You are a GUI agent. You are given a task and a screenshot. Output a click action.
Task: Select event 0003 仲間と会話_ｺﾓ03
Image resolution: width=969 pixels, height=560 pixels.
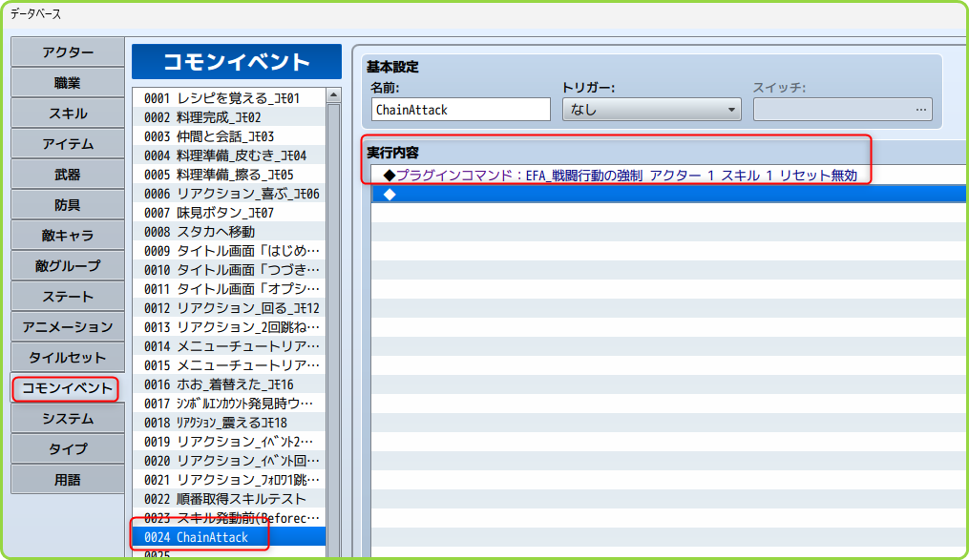[x=229, y=136]
